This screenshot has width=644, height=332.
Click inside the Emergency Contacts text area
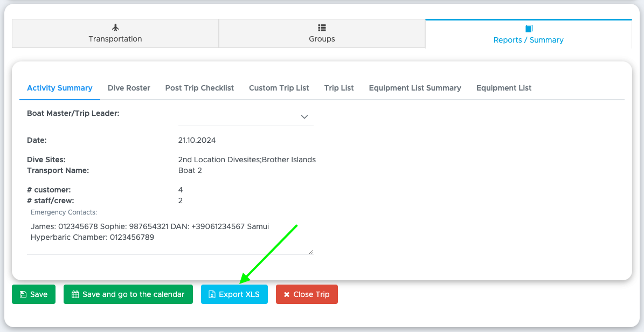[x=170, y=237]
